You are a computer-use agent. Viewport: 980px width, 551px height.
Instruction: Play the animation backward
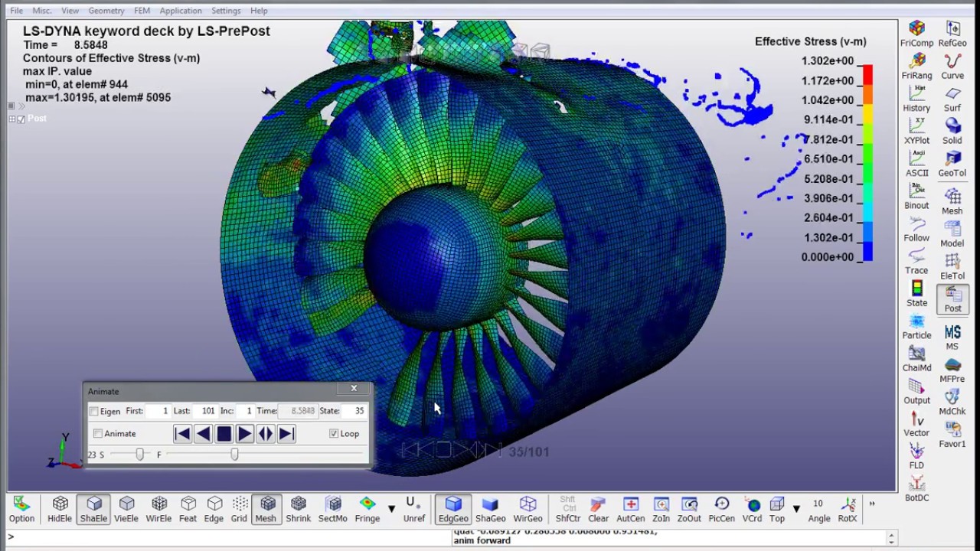203,434
